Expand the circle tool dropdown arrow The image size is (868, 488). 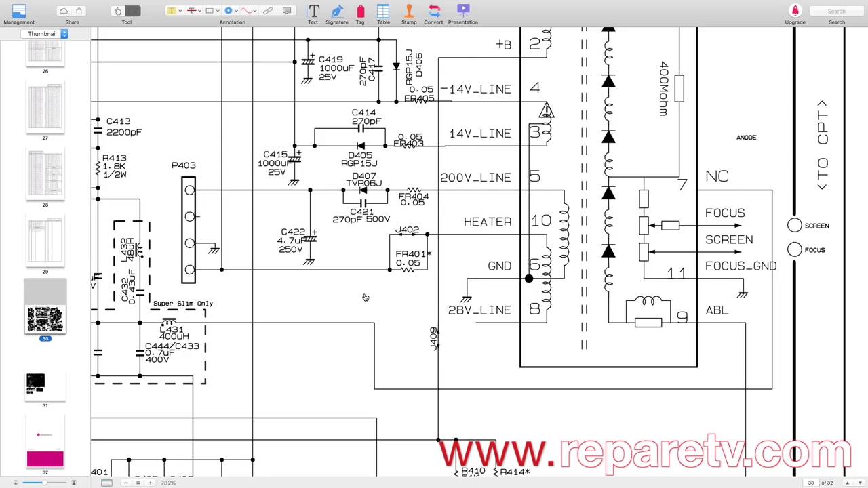point(236,11)
